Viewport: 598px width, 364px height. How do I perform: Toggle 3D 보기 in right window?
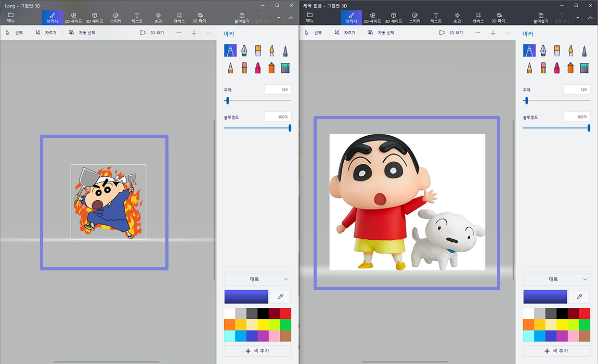pyautogui.click(x=451, y=33)
